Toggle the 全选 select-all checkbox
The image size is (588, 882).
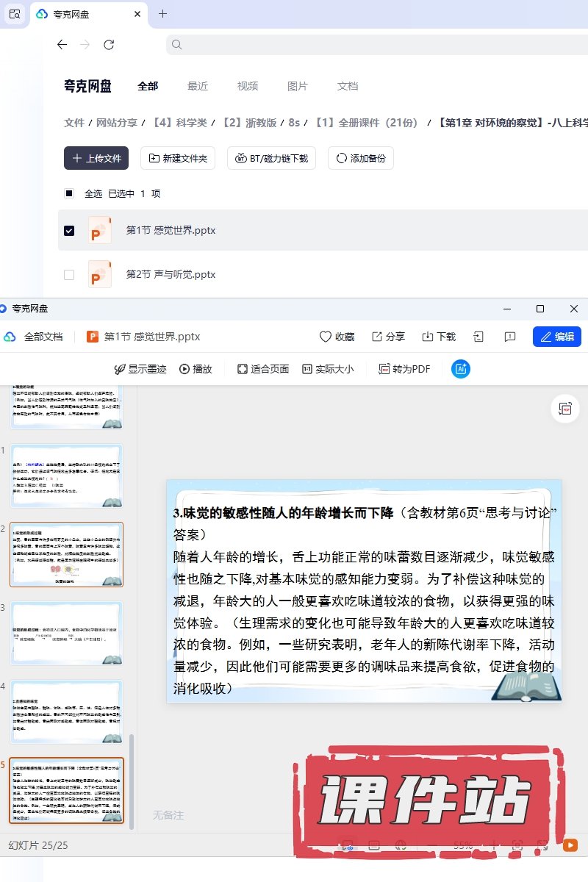click(x=69, y=194)
